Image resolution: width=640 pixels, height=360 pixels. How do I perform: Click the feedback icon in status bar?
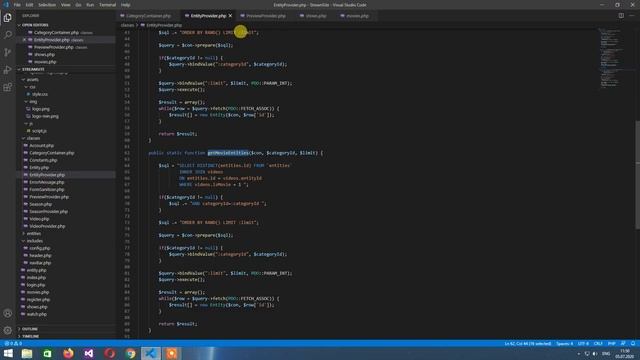tap(623, 344)
